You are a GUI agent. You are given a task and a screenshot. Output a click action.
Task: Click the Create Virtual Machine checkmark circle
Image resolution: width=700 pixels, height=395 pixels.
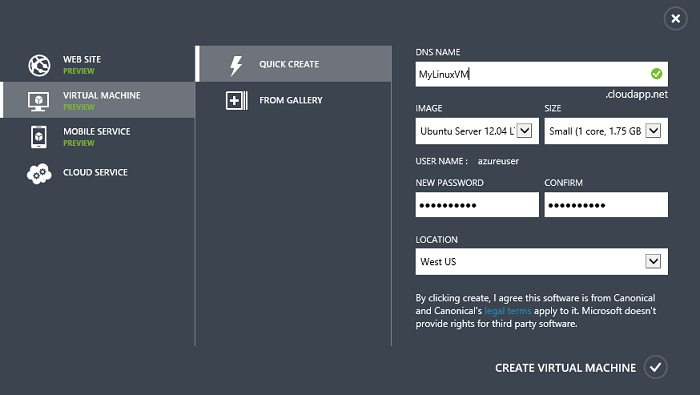tap(655, 367)
